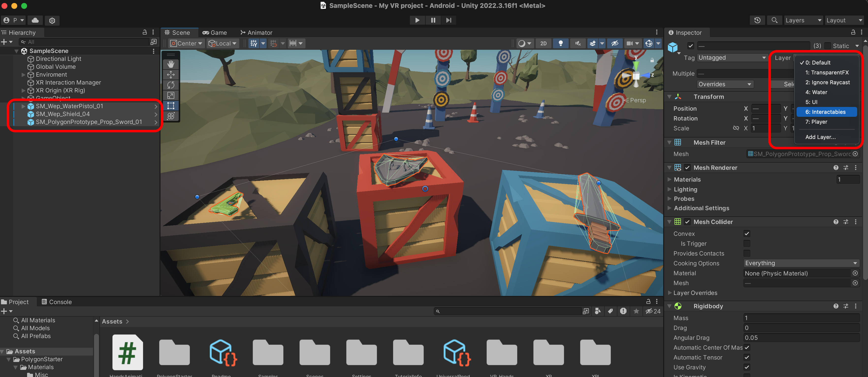Click Add Layer... menu entry
The height and width of the screenshot is (377, 868).
[820, 137]
